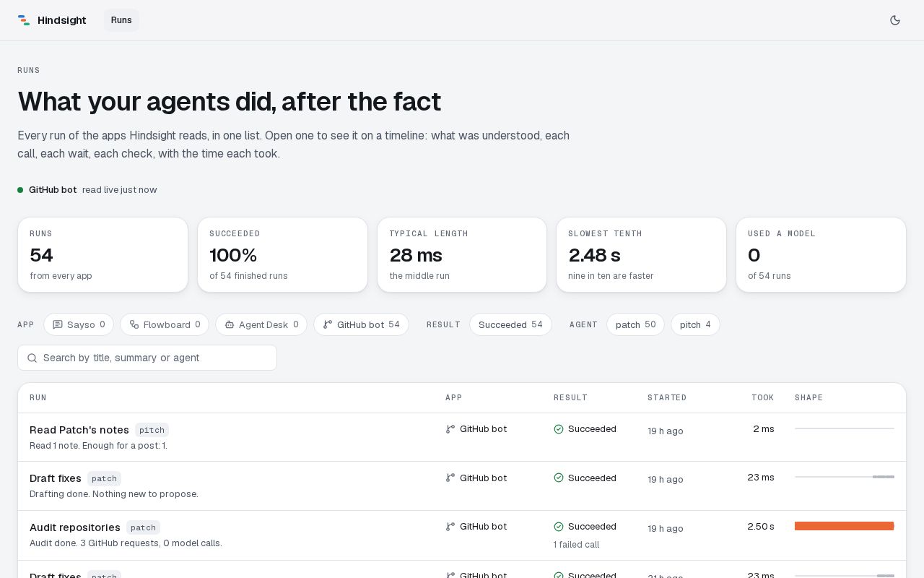Click the green live status dot
The height and width of the screenshot is (578, 924).
point(20,190)
